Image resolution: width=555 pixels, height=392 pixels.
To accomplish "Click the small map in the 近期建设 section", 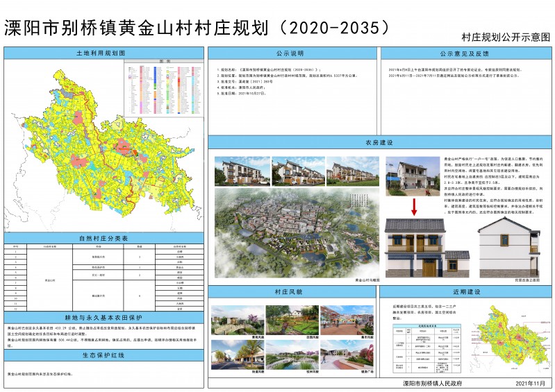I will [x=509, y=339].
